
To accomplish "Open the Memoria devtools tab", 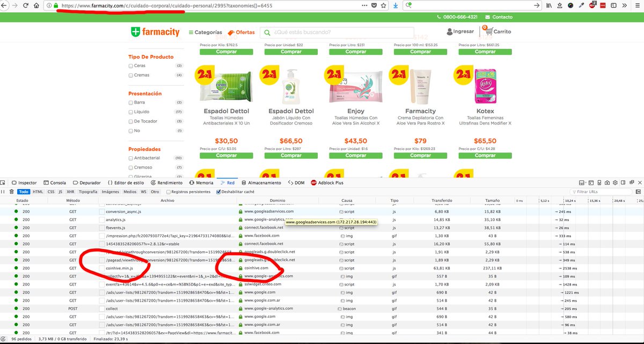I will tap(201, 182).
